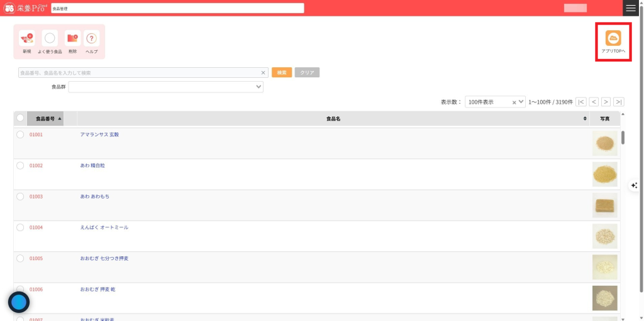The height and width of the screenshot is (321, 644).
Task: Go to アプリTOPへ icon
Action: pyautogui.click(x=613, y=38)
